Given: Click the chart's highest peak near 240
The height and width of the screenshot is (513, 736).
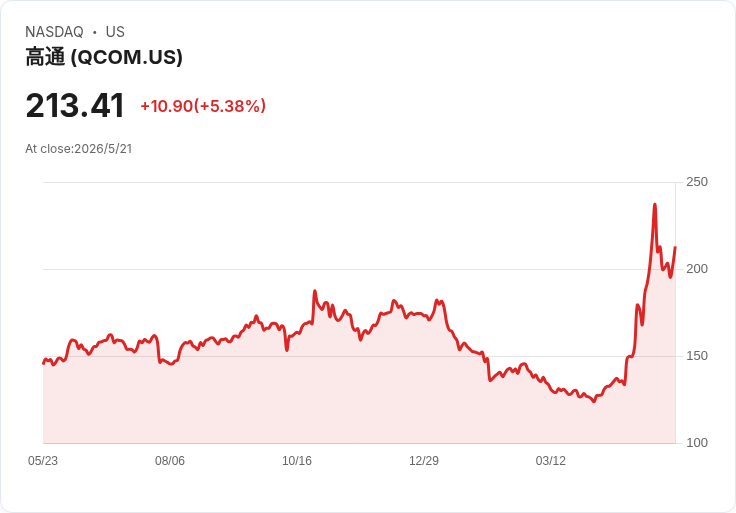Looking at the screenshot, I should coord(655,204).
